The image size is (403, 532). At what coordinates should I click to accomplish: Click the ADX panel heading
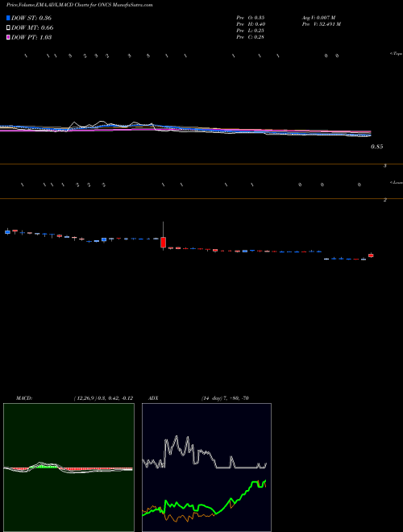click(153, 398)
